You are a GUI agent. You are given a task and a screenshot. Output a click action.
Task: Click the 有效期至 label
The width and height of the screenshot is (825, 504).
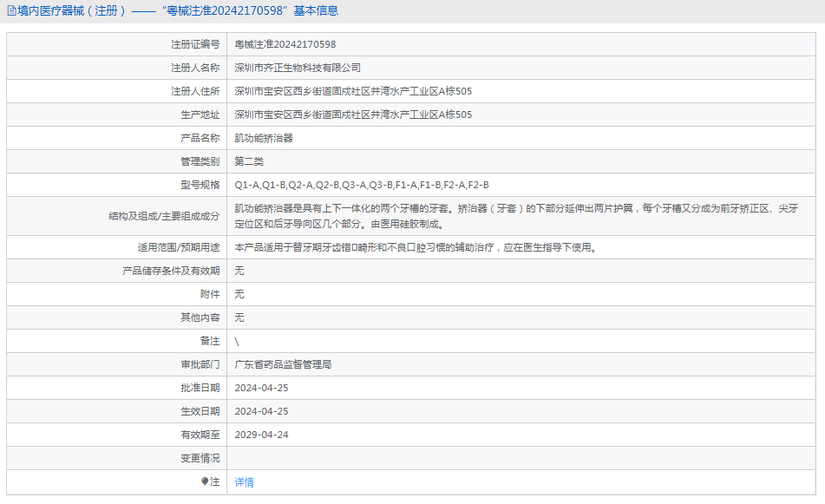pos(200,435)
